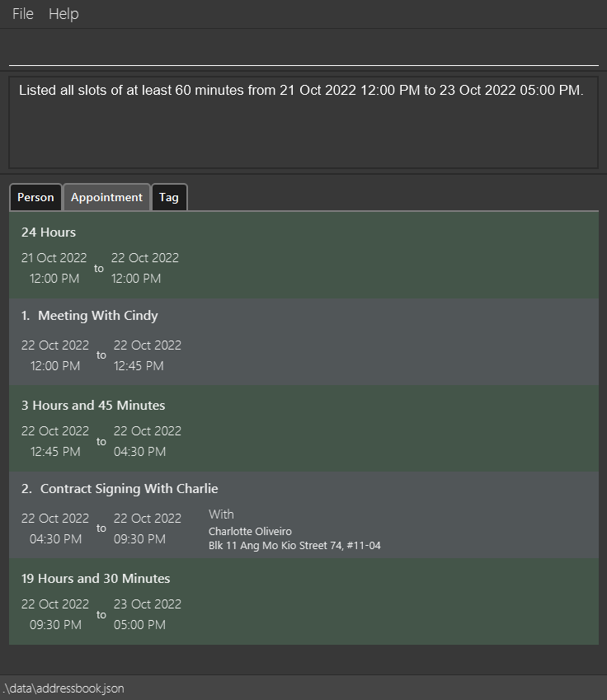This screenshot has width=607, height=700.
Task: Click end time 12:45 PM of Meeting With Cindy
Action: [x=139, y=365]
